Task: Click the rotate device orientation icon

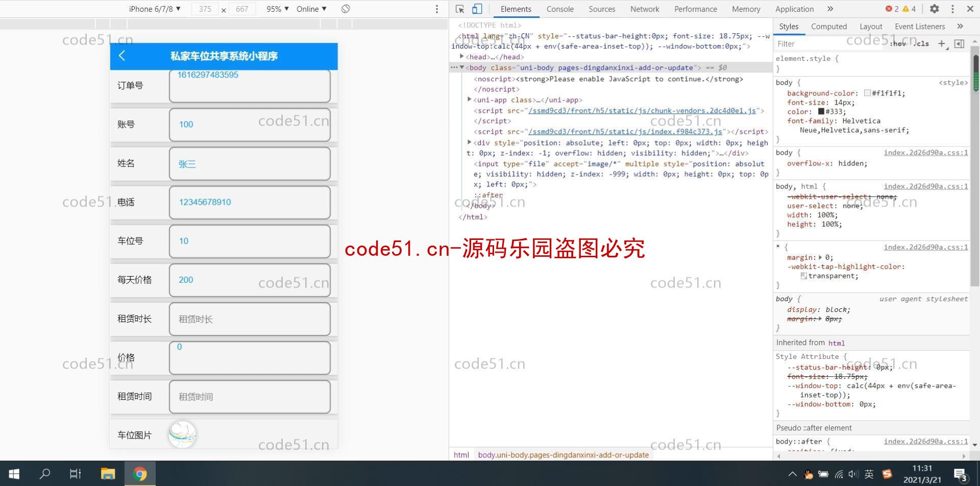Action: pos(346,9)
